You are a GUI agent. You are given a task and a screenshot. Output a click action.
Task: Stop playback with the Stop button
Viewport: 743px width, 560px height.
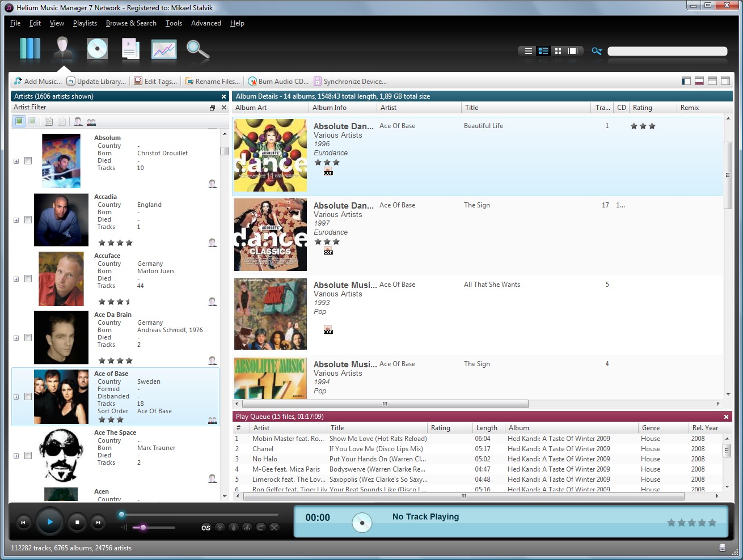pyautogui.click(x=77, y=522)
